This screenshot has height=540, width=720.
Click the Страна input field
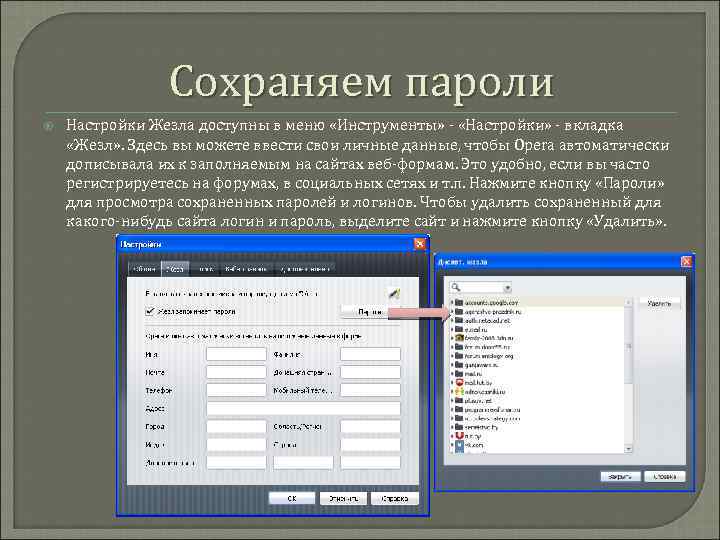(370, 444)
